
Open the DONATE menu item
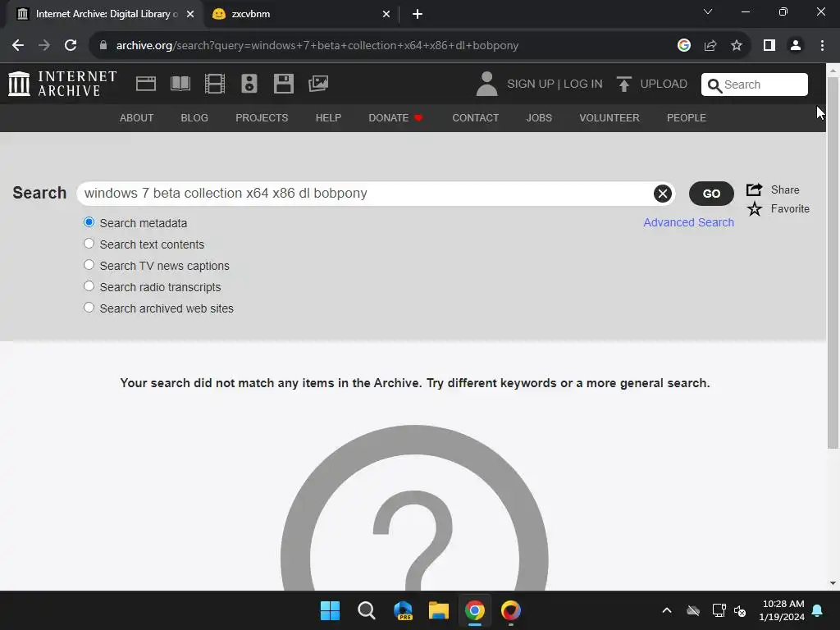[x=396, y=118]
